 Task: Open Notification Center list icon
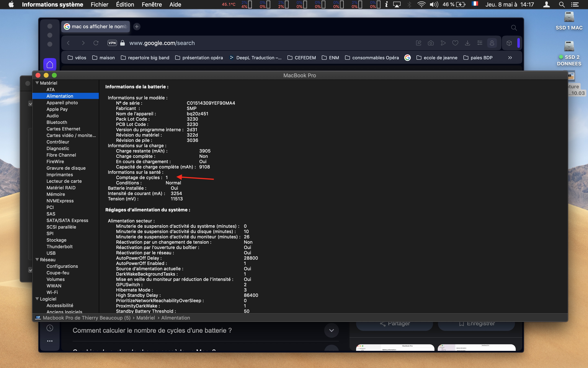pyautogui.click(x=575, y=4)
